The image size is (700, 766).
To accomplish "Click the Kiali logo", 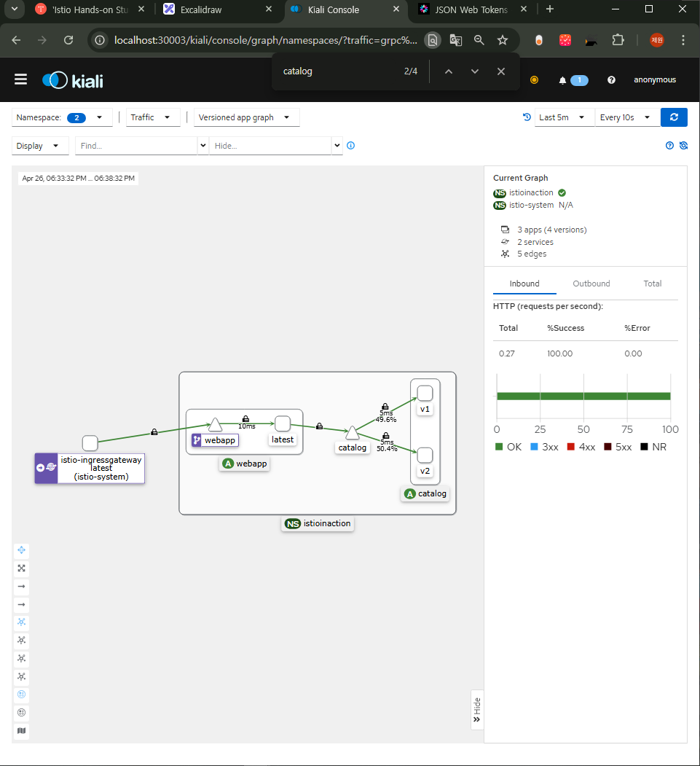I will (73, 81).
